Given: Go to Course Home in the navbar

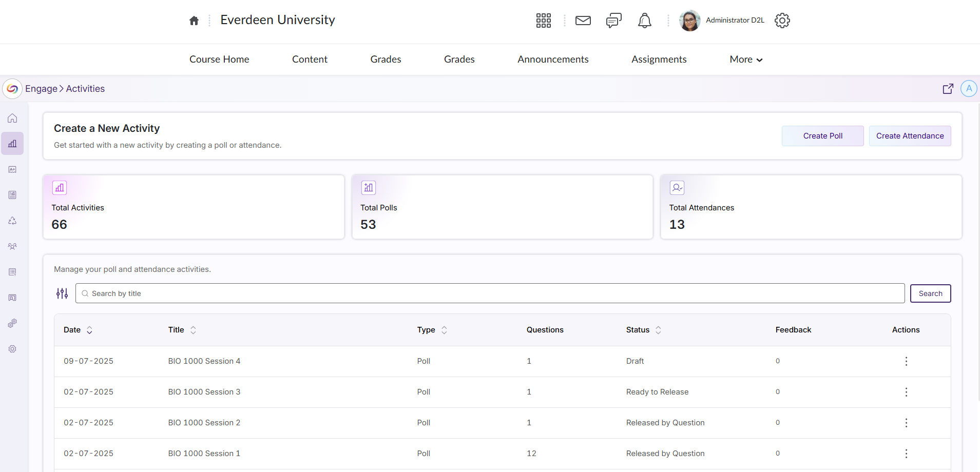Looking at the screenshot, I should pos(219,60).
